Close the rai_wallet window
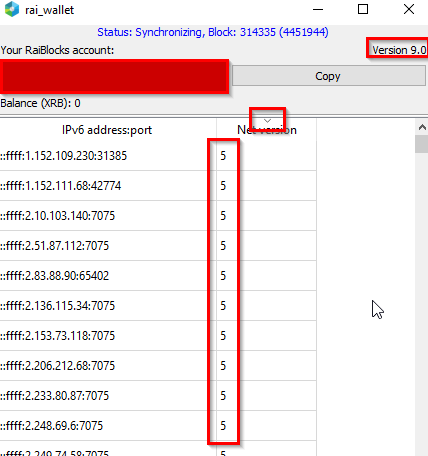 tap(409, 9)
